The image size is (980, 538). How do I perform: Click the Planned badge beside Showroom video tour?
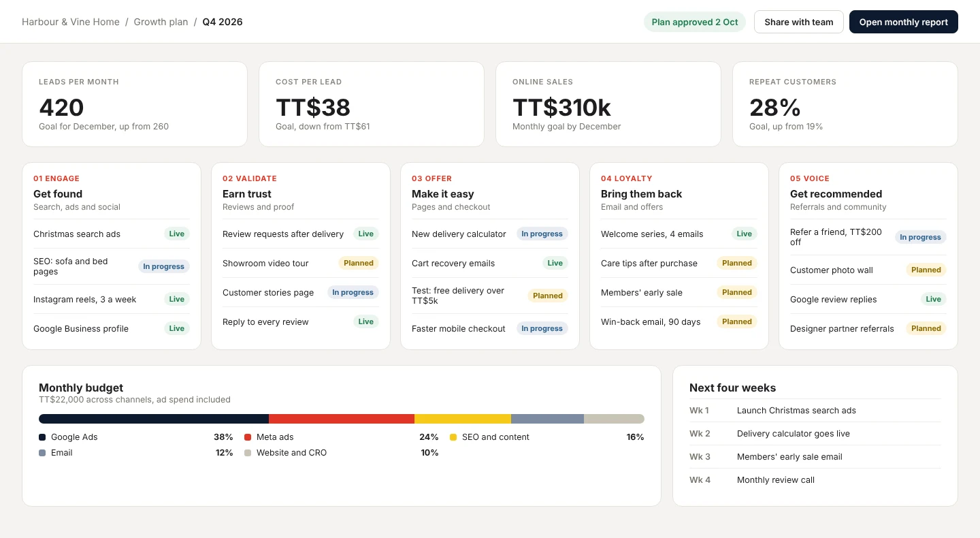point(359,263)
